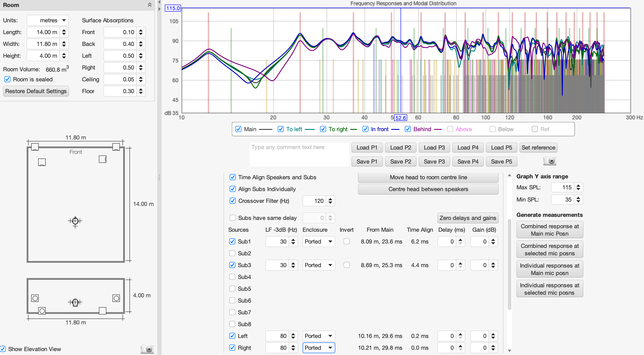Screen dimensions: 644x355
Task: Uncheck Room is sealed
Action: tap(7, 79)
